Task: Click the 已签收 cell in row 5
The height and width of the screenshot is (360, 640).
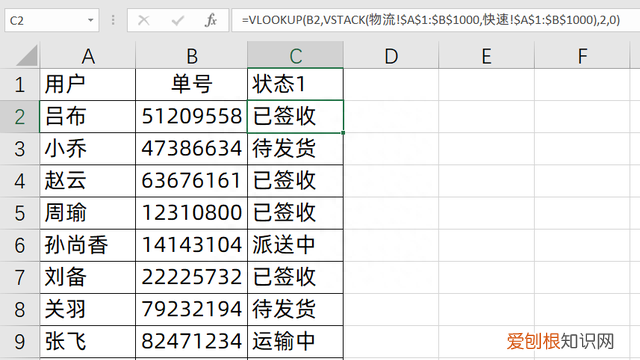Action: [x=296, y=213]
